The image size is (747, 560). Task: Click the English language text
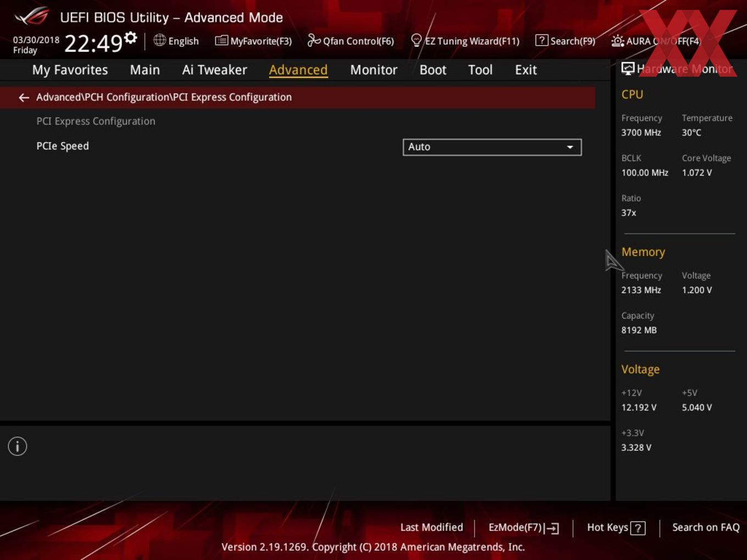pos(183,41)
